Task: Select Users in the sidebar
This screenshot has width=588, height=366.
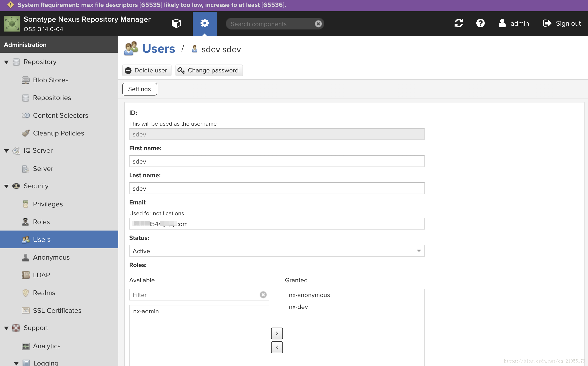Action: (59, 239)
